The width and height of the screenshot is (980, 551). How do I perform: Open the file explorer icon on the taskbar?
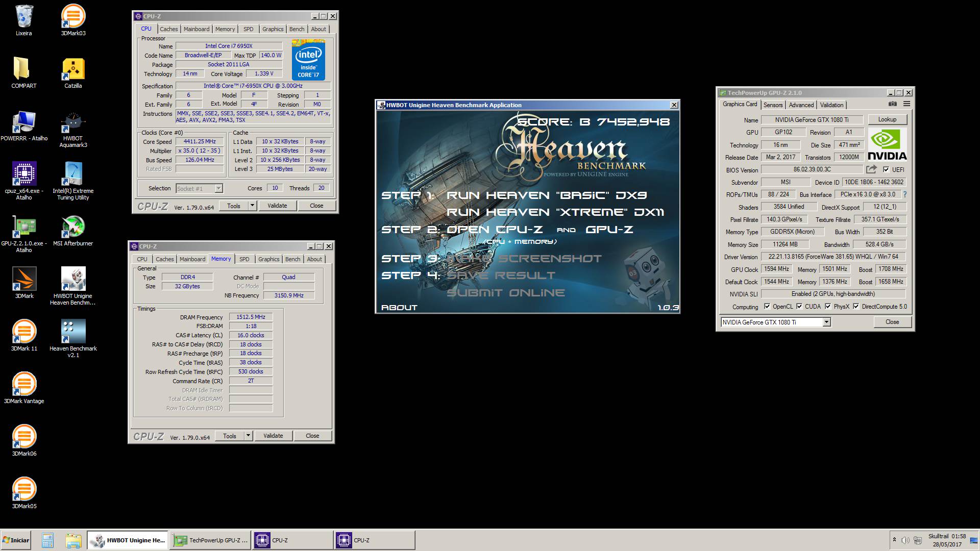pos(73,540)
